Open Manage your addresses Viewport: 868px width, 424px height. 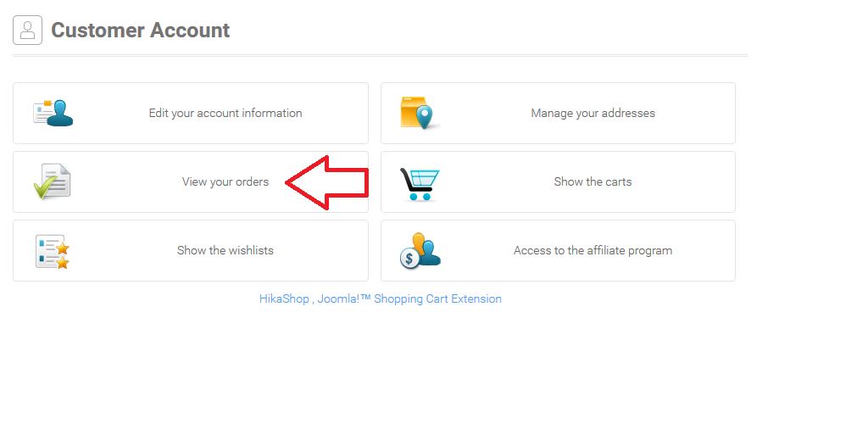coord(558,113)
